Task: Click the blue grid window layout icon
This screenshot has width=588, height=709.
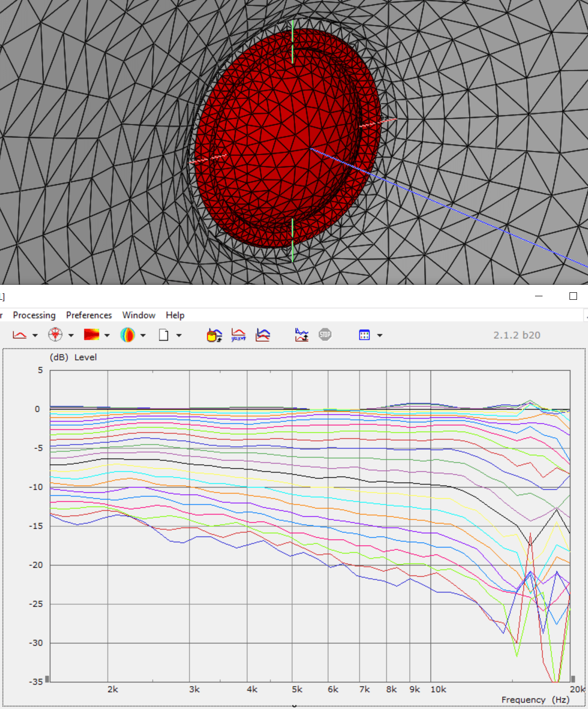Action: [x=364, y=335]
